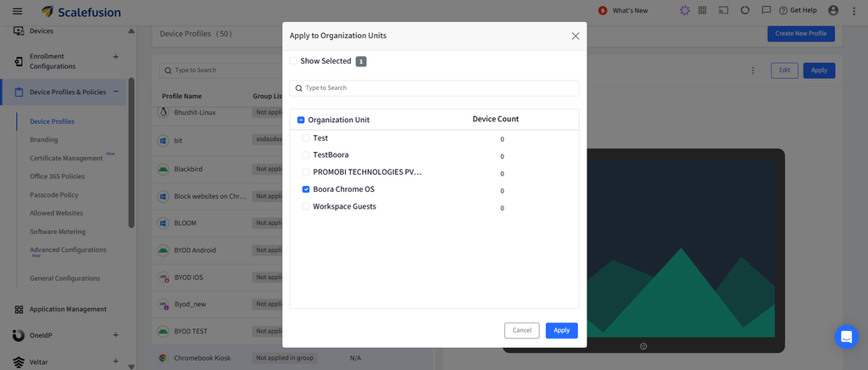Open Get Help
868x370 pixels.
798,10
